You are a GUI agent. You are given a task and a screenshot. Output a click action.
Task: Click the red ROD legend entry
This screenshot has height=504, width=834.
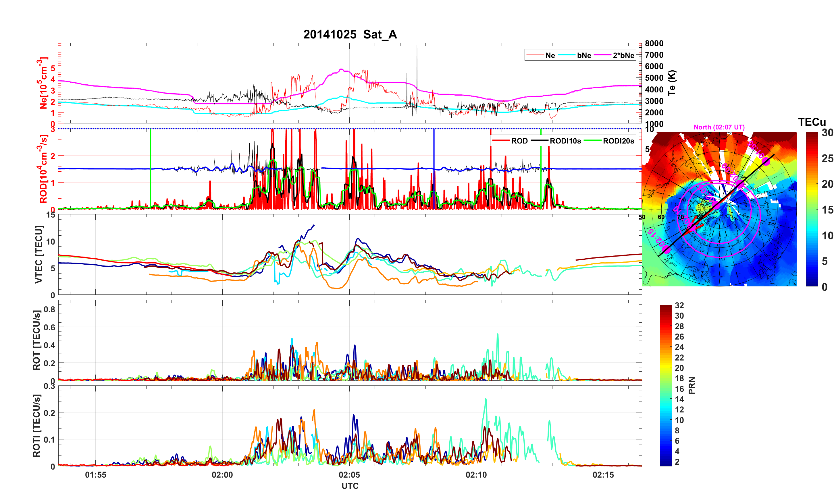pyautogui.click(x=519, y=141)
